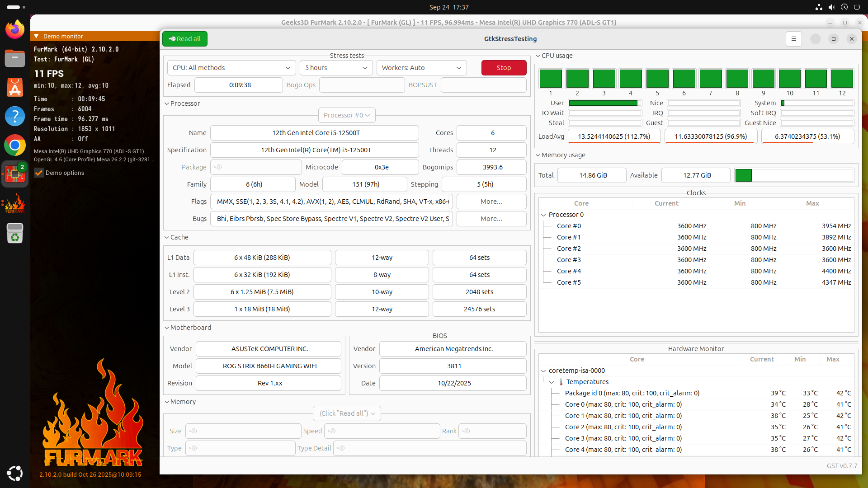Open the Help icon in dock
The height and width of the screenshot is (488, 868).
coord(15,116)
